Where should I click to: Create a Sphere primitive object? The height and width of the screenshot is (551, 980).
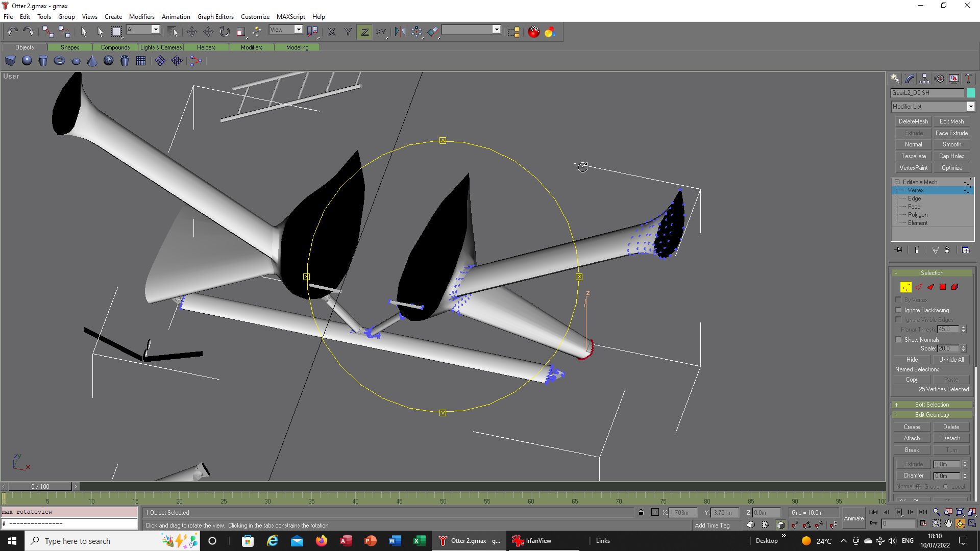27,61
